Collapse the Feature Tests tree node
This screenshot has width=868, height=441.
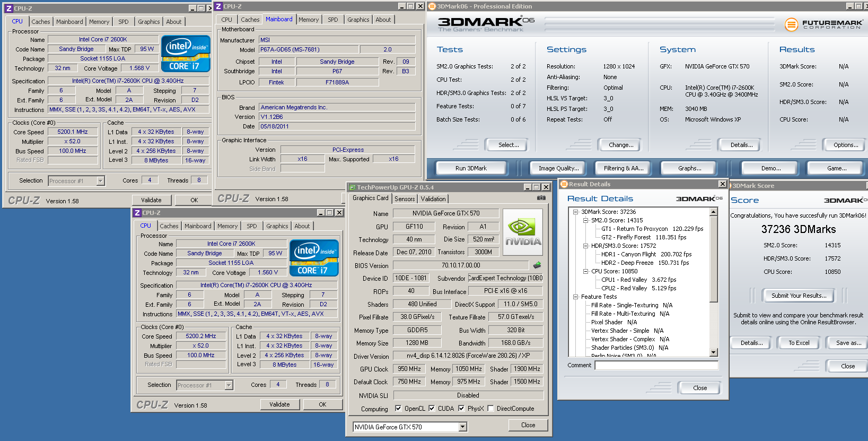click(575, 297)
